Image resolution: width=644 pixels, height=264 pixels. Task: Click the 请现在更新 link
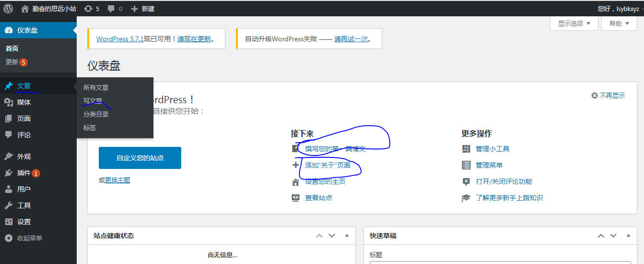point(194,39)
